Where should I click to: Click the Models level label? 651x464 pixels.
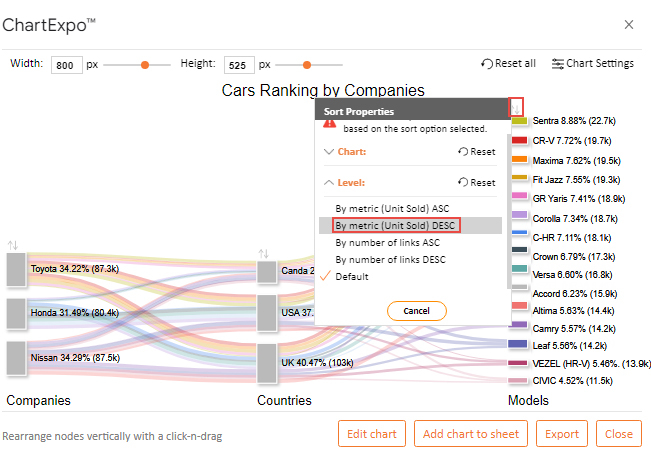(528, 401)
